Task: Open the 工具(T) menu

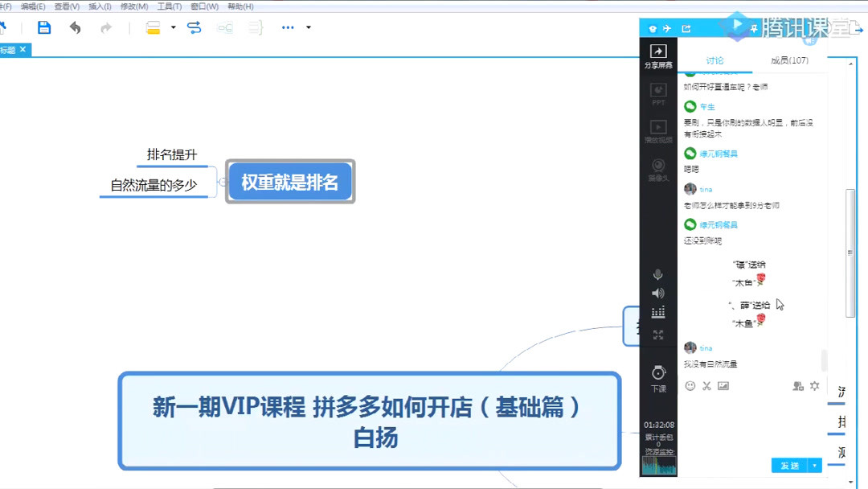Action: click(170, 6)
